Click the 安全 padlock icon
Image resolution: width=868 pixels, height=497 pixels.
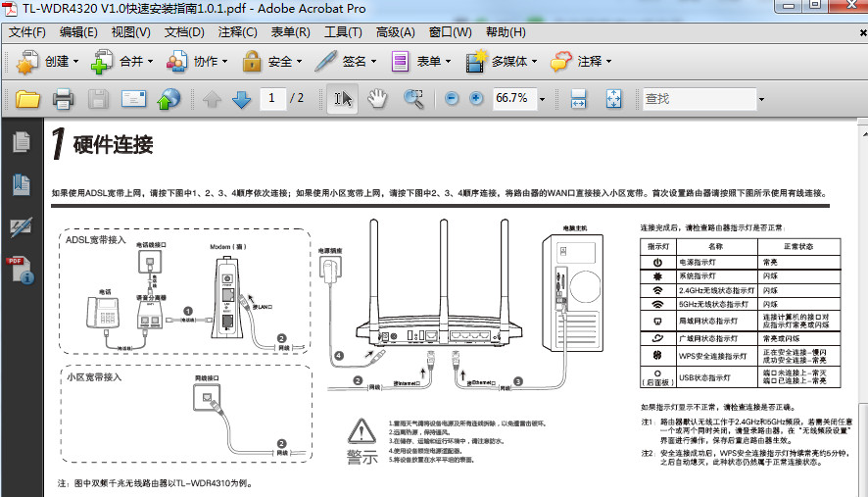[252, 62]
